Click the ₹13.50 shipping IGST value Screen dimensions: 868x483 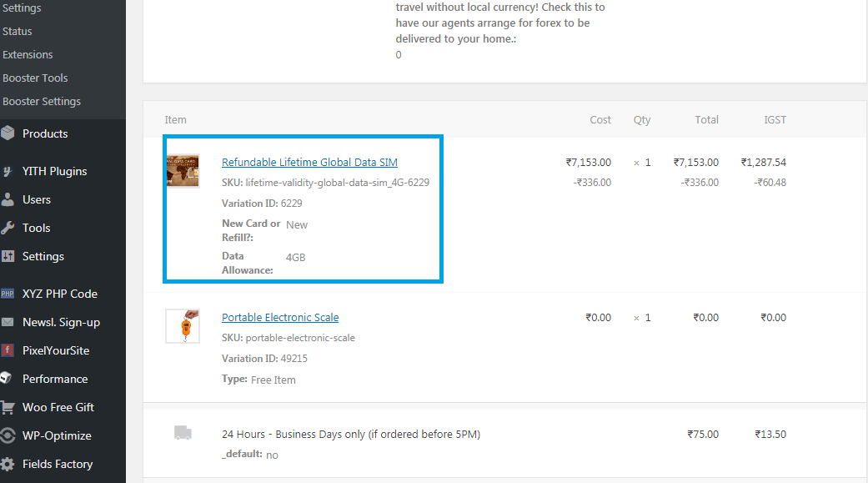(770, 435)
